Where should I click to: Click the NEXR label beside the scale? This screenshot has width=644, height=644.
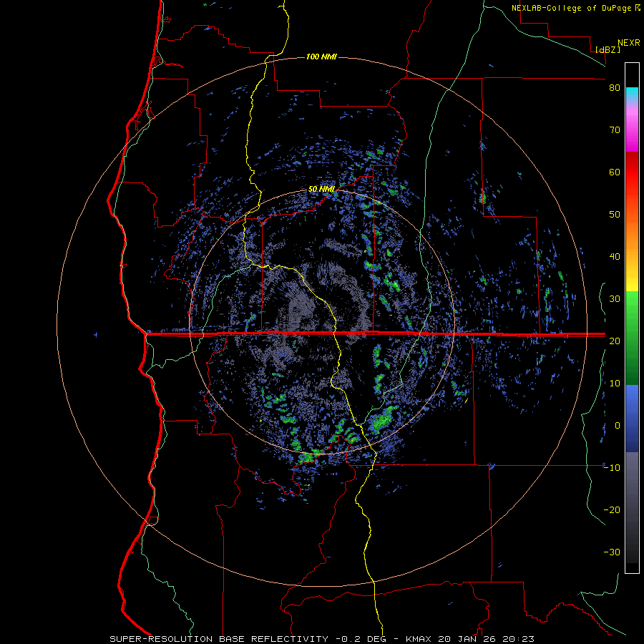click(x=629, y=43)
